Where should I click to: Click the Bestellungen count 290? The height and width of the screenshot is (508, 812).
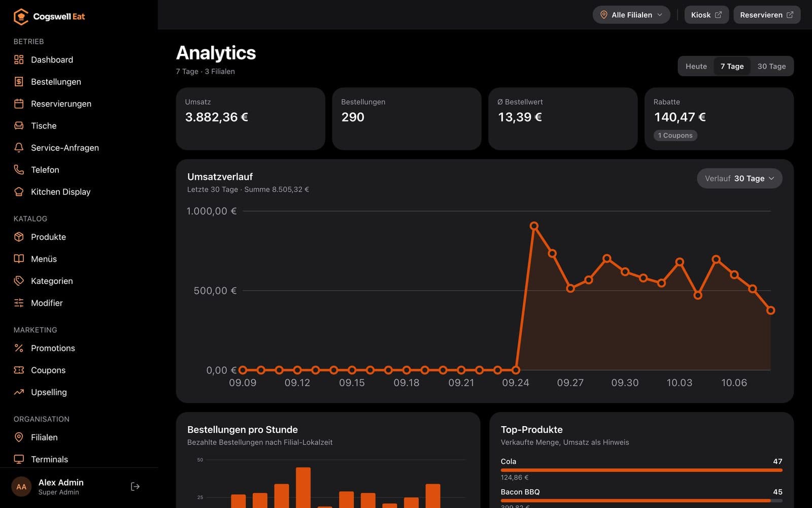(x=353, y=117)
